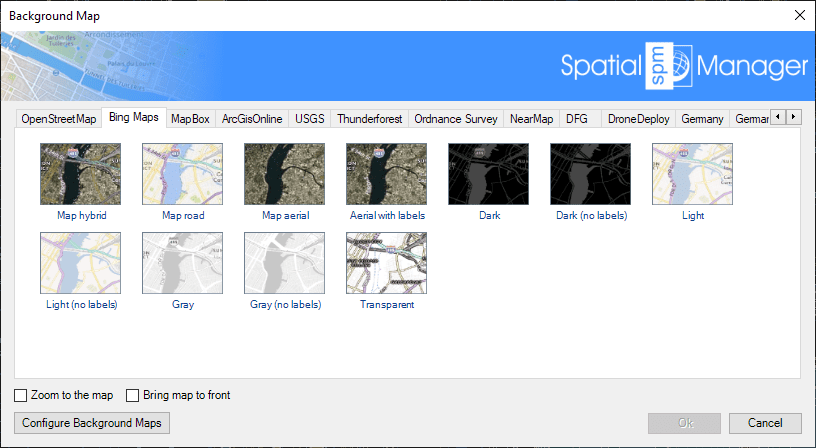Click the Map aerial label text
The image size is (816, 448).
(286, 215)
